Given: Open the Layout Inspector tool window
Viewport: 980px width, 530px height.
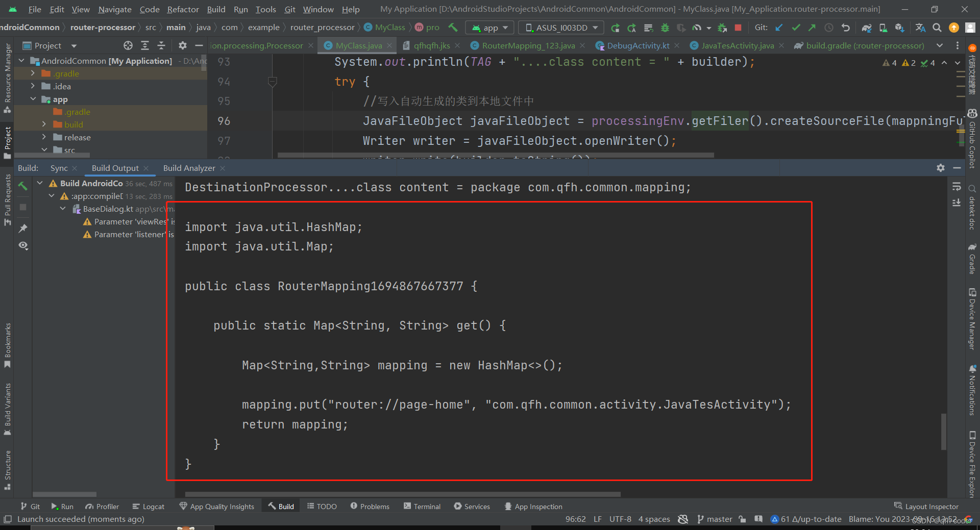Looking at the screenshot, I should [x=926, y=507].
